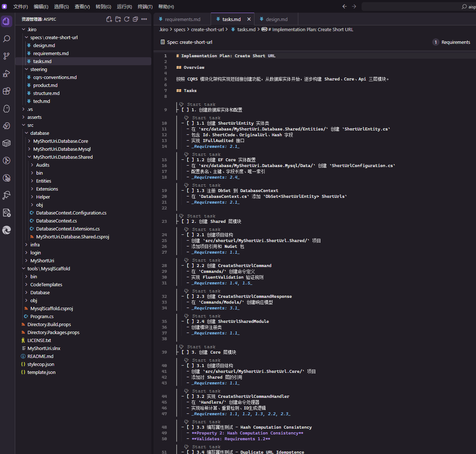Open the 终端(T) menu
Image resolution: width=476 pixels, height=454 pixels.
[145, 7]
